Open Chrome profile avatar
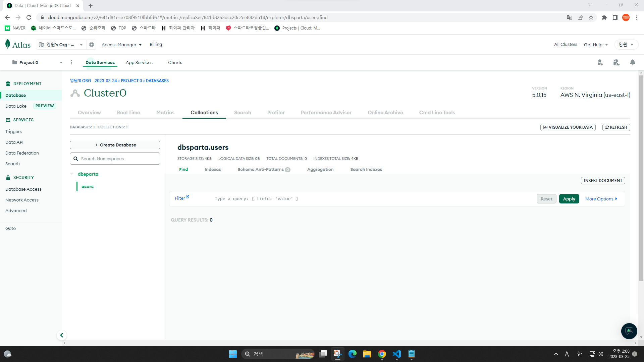This screenshot has width=644, height=362. click(626, 17)
